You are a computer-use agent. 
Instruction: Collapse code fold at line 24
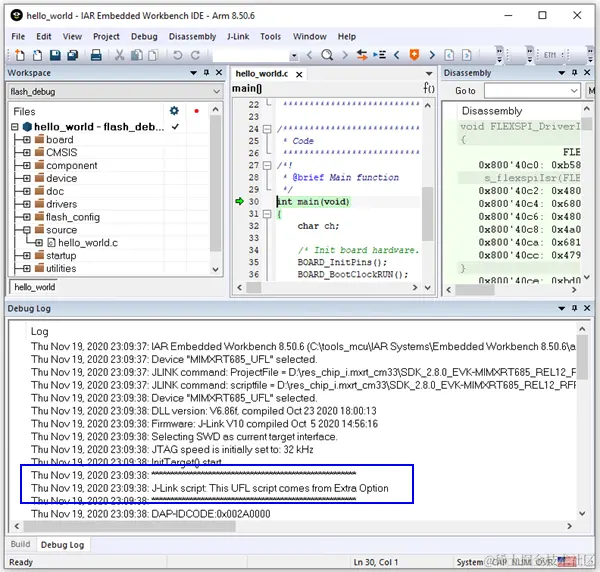coord(267,129)
